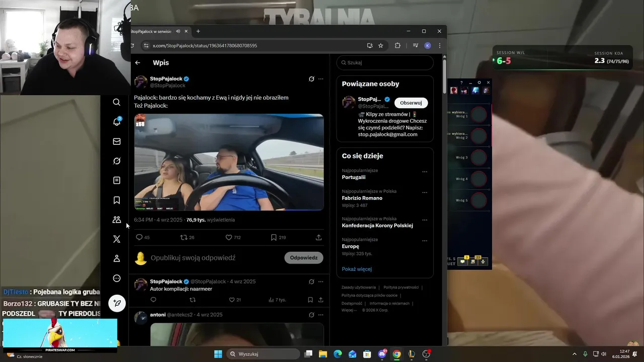Toggle League client microphone icon
The height and width of the screenshot is (362, 644).
483,261
